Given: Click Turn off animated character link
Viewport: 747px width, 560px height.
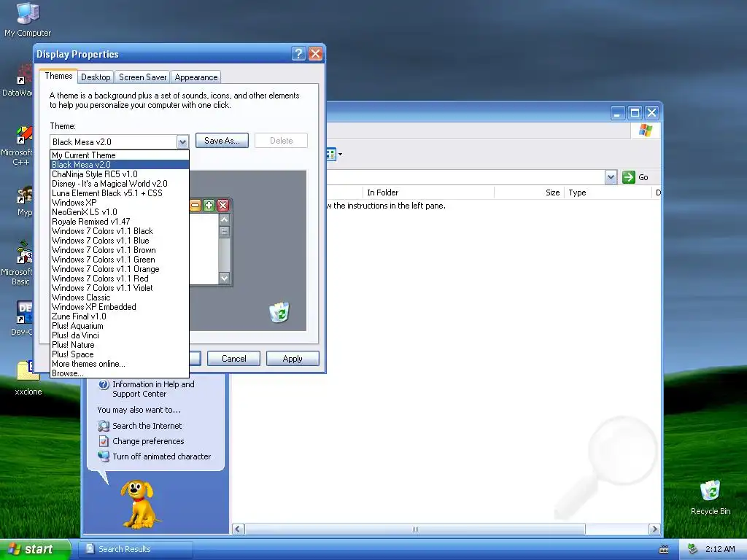Looking at the screenshot, I should coord(161,456).
